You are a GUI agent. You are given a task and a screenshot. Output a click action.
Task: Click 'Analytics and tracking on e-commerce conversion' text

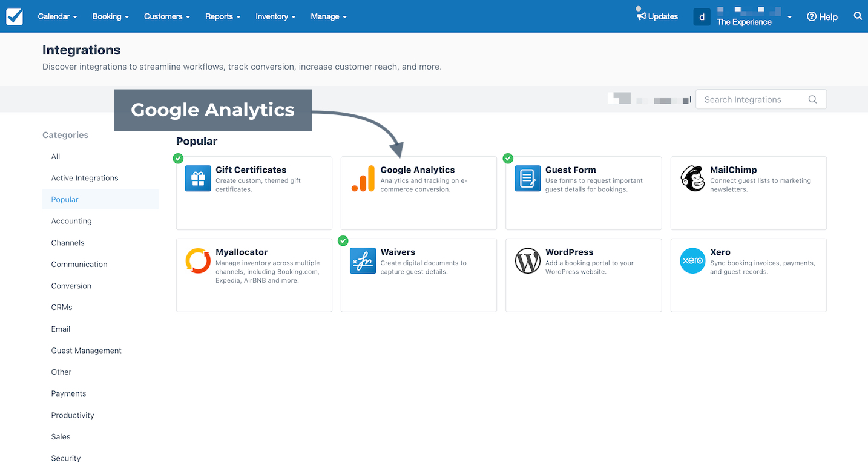424,185
